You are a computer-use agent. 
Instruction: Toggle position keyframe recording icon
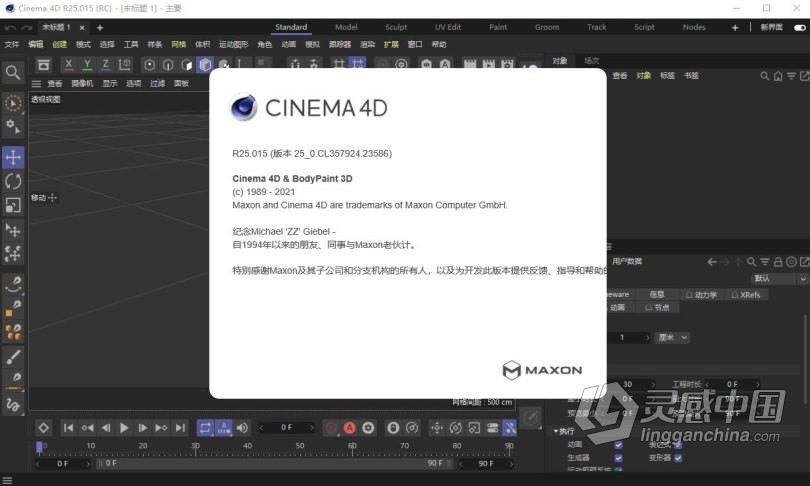coord(437,428)
